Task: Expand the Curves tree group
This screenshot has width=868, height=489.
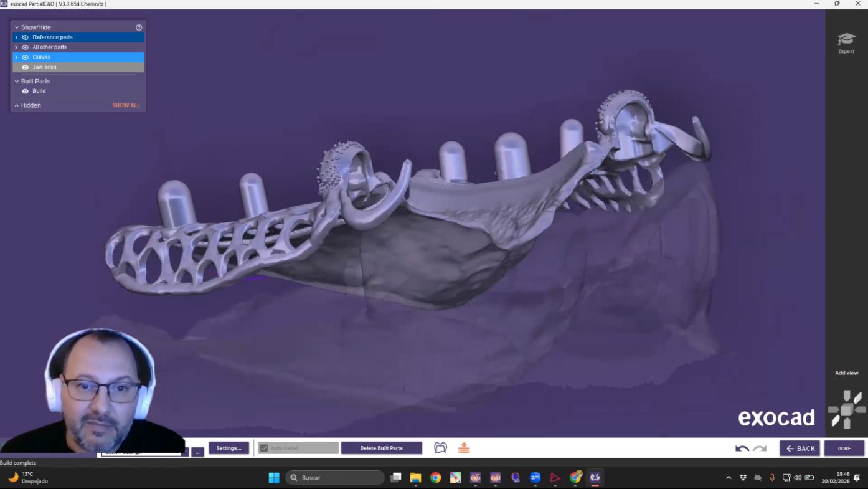Action: tap(16, 57)
